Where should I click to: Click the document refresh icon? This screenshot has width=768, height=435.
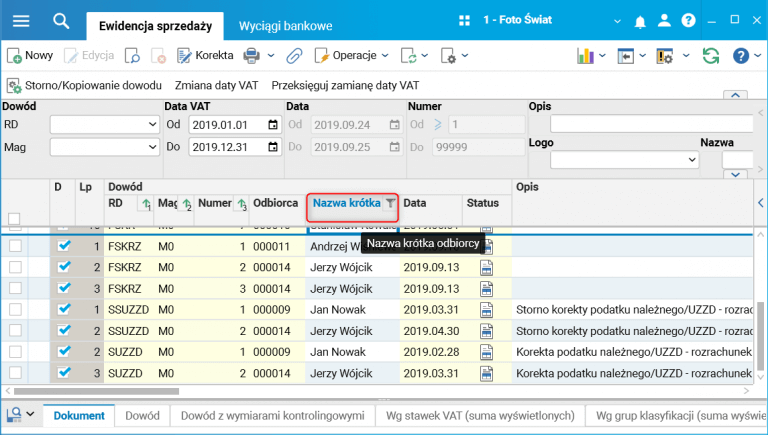coord(408,56)
